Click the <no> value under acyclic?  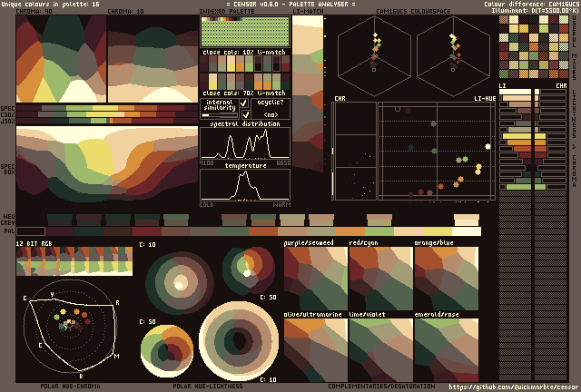click(271, 114)
